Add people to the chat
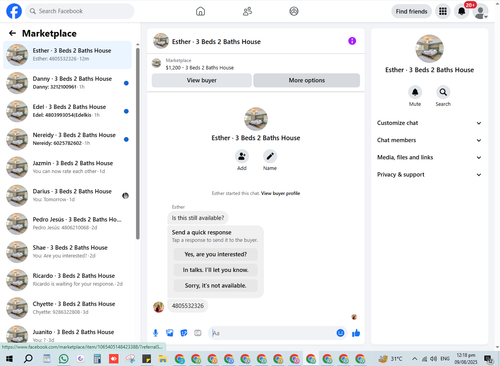Screen dimensions: 500x366 242,156
